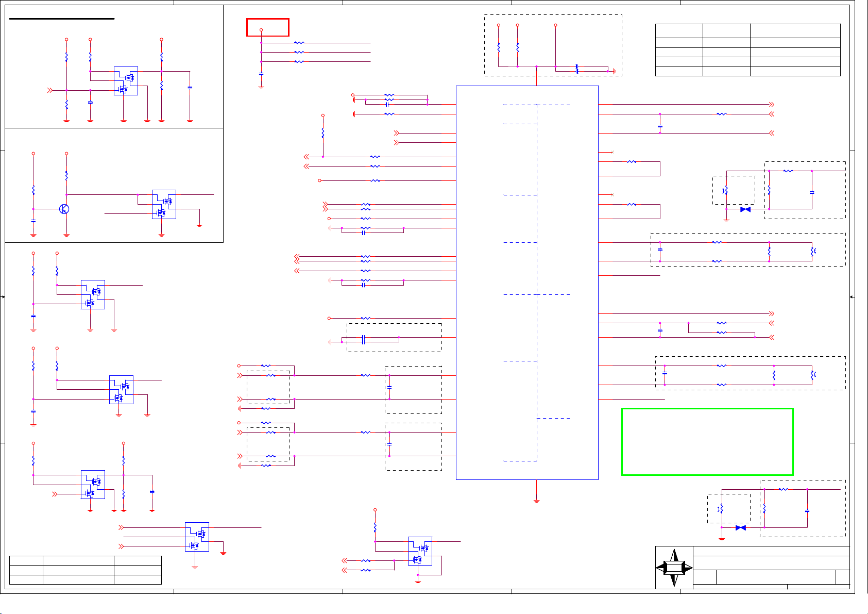The image size is (868, 614).
Task: Select the green-outlined note box
Action: 707,442
